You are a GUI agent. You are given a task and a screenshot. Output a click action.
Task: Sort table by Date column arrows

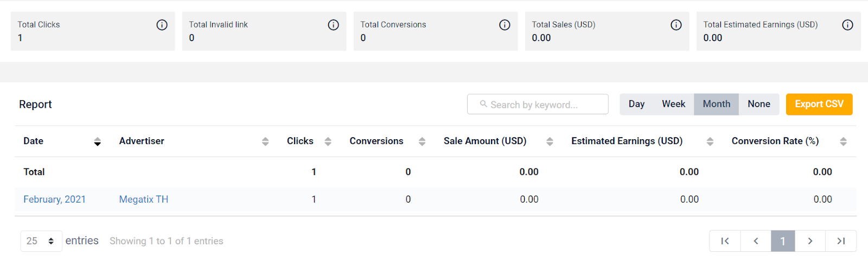click(97, 141)
